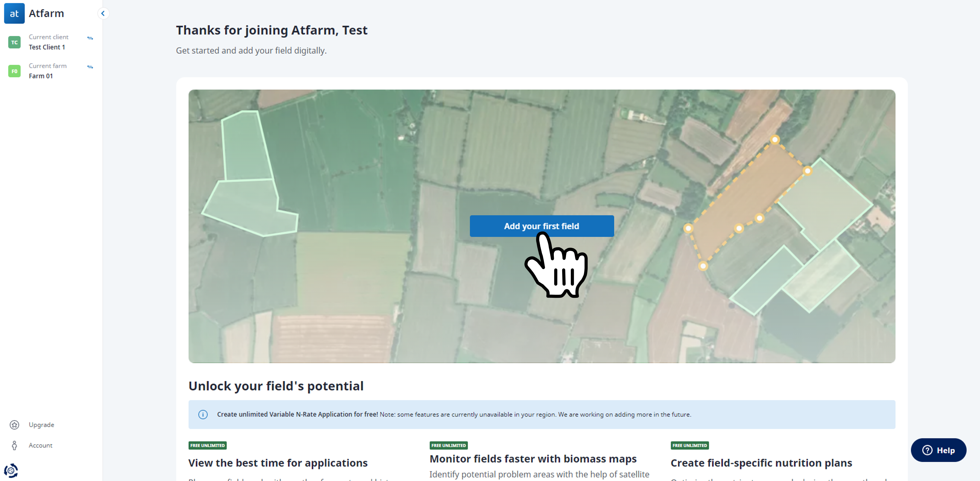Click the TC client avatar icon
The image size is (980, 481).
[x=14, y=42]
